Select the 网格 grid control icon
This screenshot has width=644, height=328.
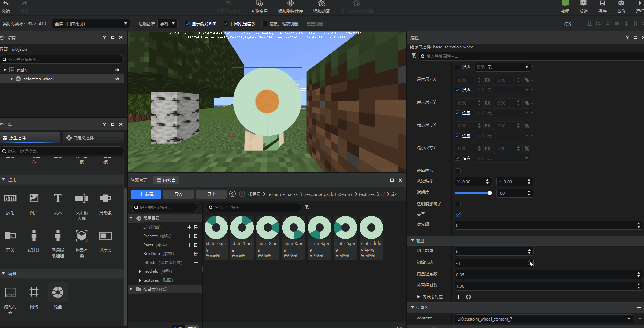click(x=34, y=292)
